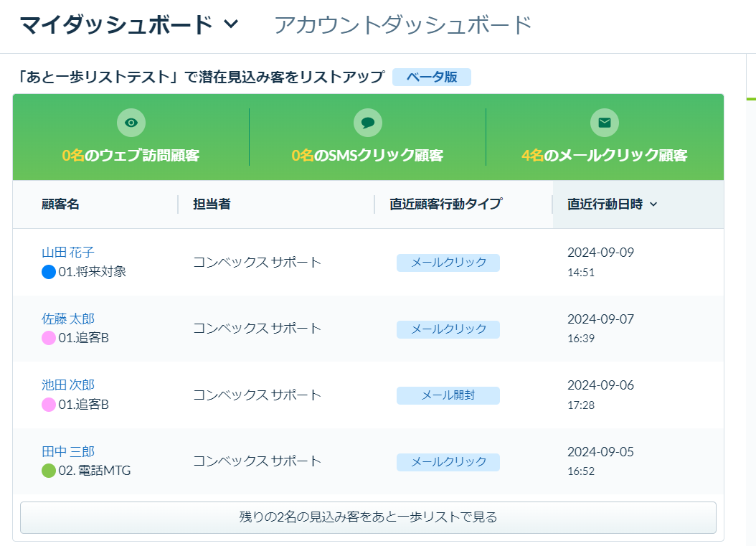The width and height of the screenshot is (756, 546).
Task: Click the eye icon for web visit customers
Action: click(131, 123)
